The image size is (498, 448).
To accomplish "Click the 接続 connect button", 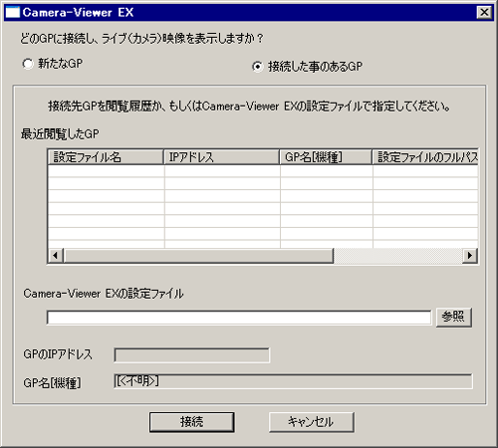I will click(192, 422).
